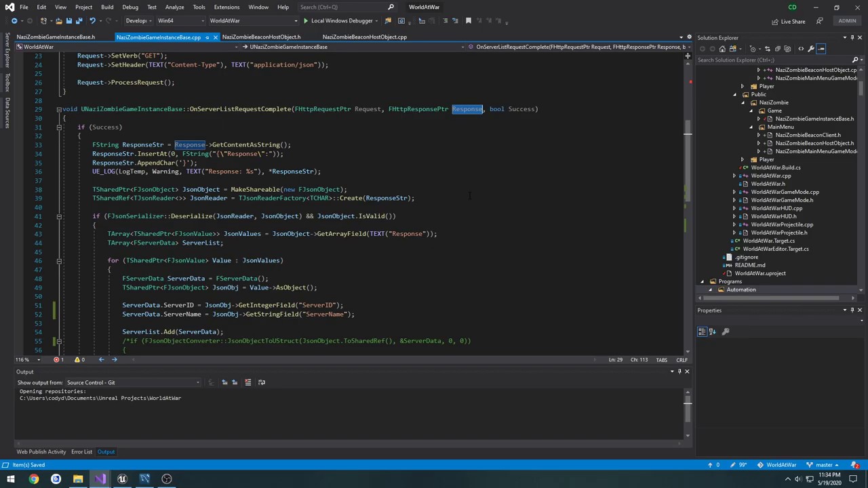Collapse all nodes in Solution Explorer
Screen dimensions: 868x488
(778, 49)
